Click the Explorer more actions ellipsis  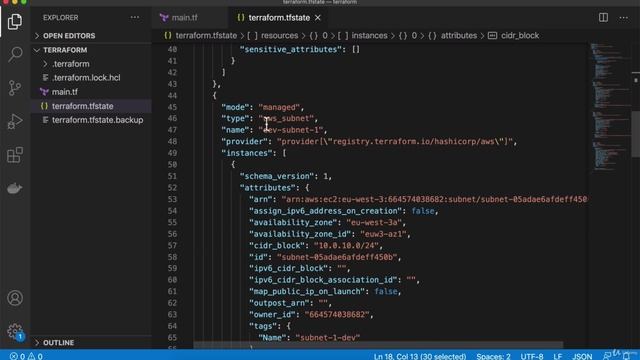[x=135, y=18]
